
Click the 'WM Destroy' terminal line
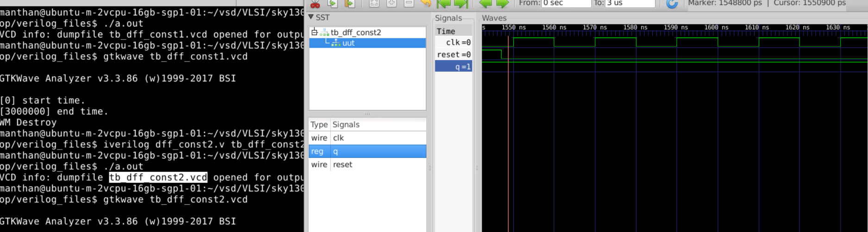(x=28, y=123)
